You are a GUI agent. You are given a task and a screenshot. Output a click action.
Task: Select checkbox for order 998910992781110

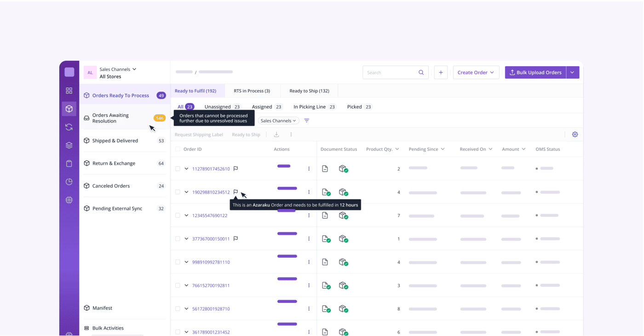[x=178, y=262]
